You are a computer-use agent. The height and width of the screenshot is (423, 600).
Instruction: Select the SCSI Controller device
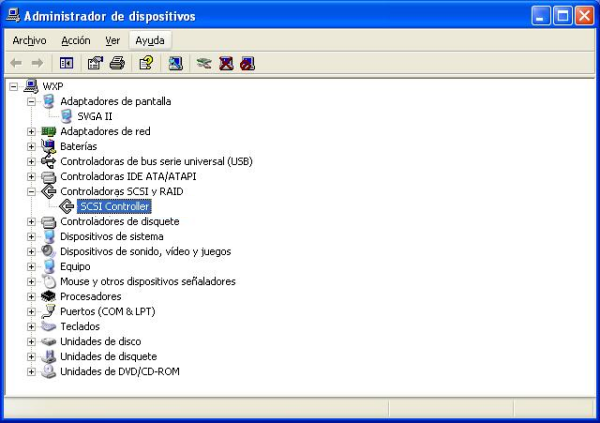[114, 206]
